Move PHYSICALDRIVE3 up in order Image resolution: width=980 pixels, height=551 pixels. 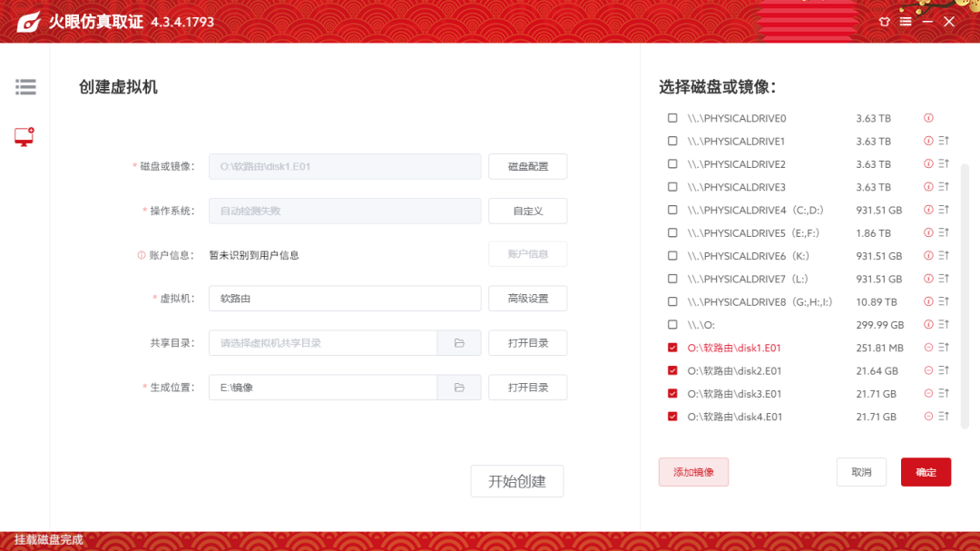pos(944,187)
